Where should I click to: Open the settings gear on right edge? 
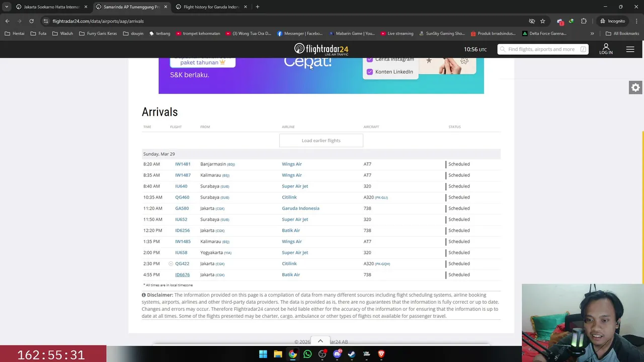(635, 87)
